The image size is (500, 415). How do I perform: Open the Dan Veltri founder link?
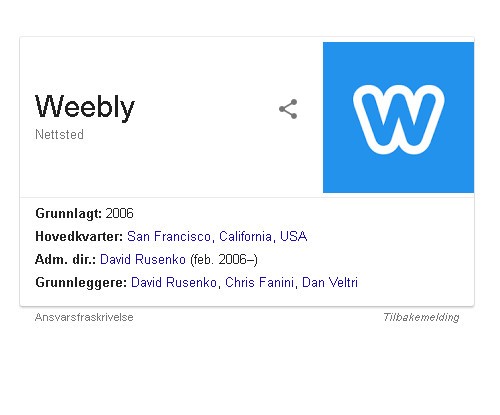pos(330,282)
